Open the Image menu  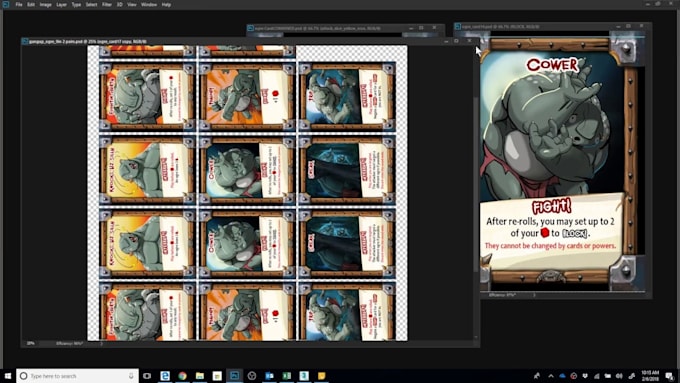pos(46,4)
